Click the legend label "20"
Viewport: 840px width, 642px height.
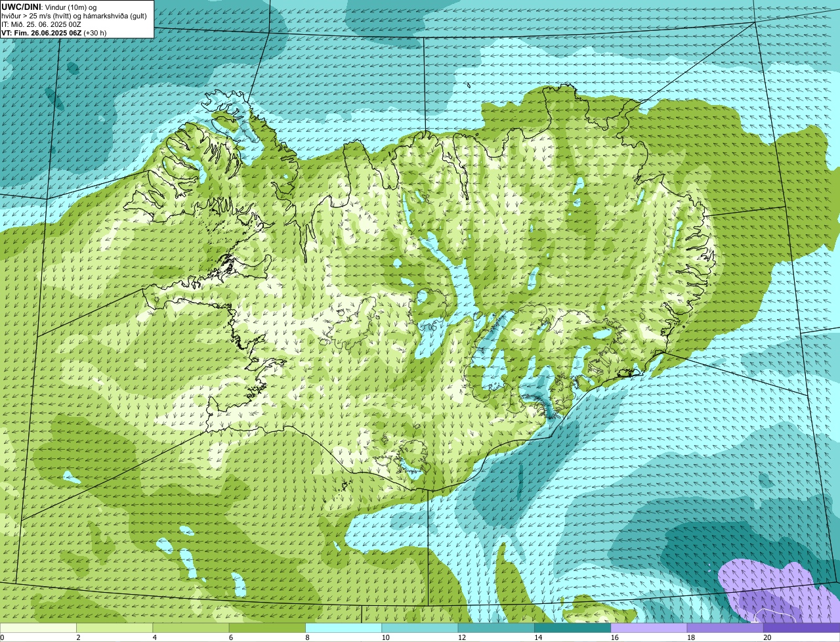pos(767,637)
